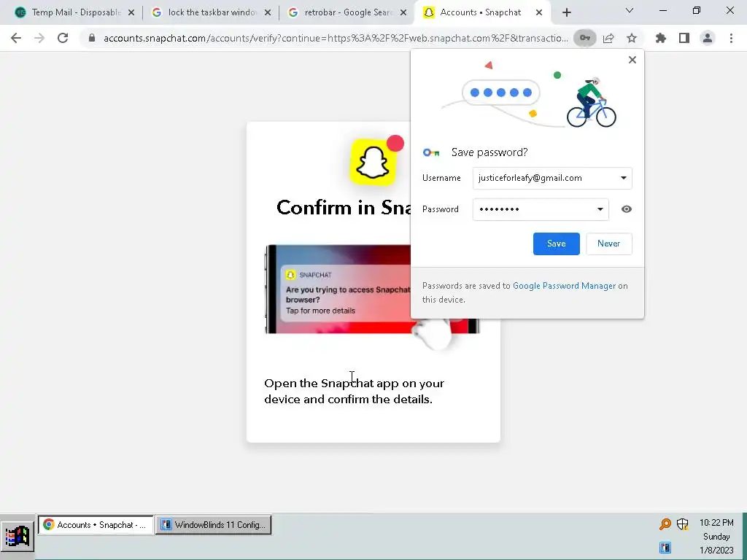Save the password with Save button
Image resolution: width=747 pixels, height=560 pixels.
556,244
